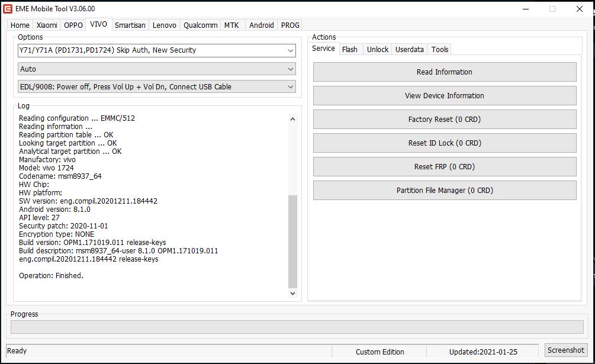Click Reset FRP (0 CRD) button
Screen dimensions: 595x364
(445, 167)
